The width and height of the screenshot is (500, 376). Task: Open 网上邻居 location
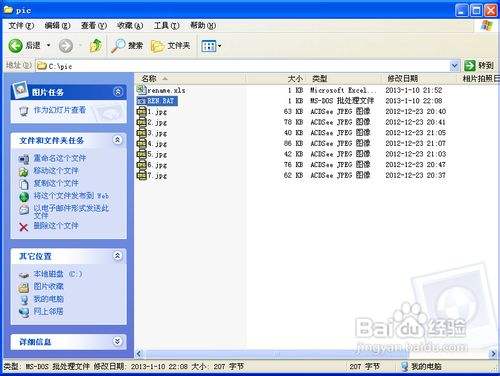coord(48,311)
